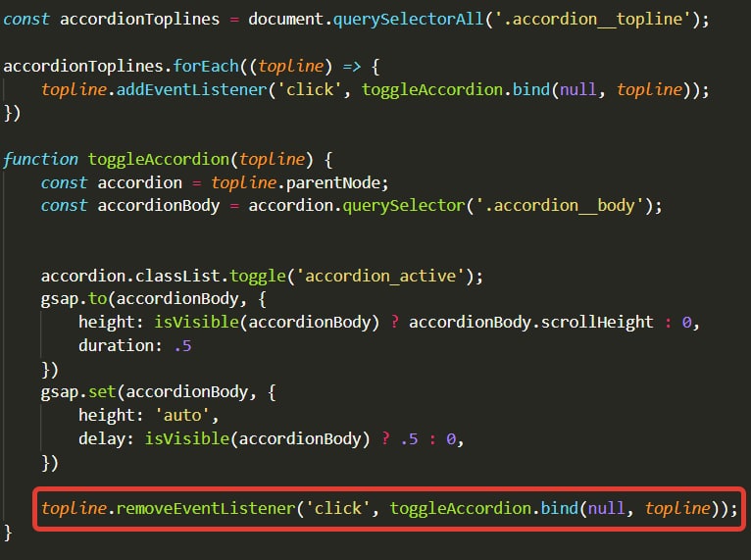The image size is (751, 560).
Task: Click 'removeEventListener' in the last statement
Action: (206, 508)
